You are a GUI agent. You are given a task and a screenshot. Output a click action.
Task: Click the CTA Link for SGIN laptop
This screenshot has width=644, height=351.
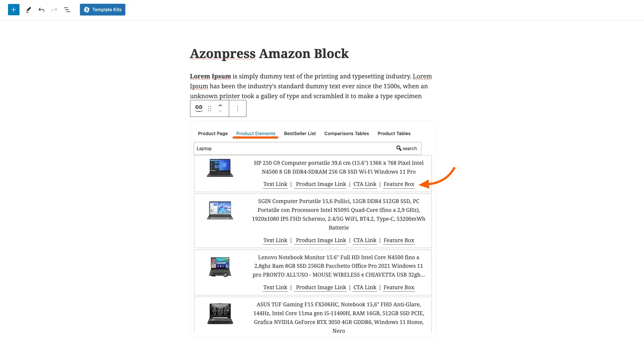click(365, 240)
